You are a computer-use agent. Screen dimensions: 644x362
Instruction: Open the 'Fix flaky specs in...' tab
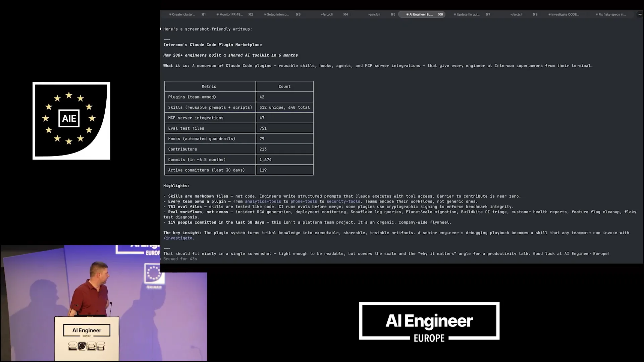pos(610,14)
